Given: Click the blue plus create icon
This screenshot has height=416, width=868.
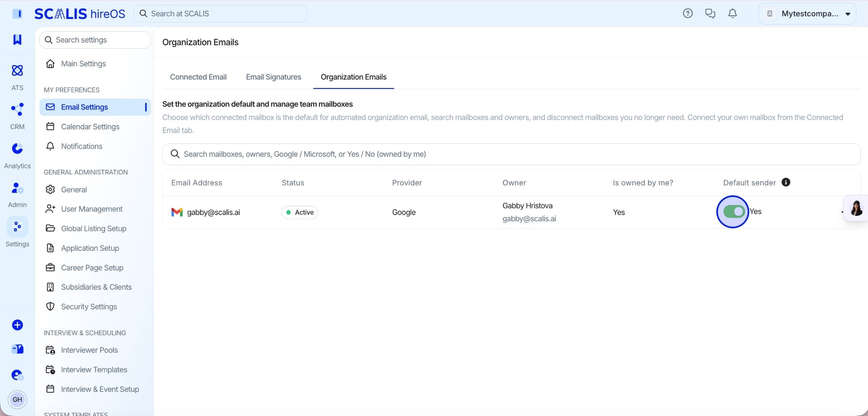Looking at the screenshot, I should click(17, 325).
